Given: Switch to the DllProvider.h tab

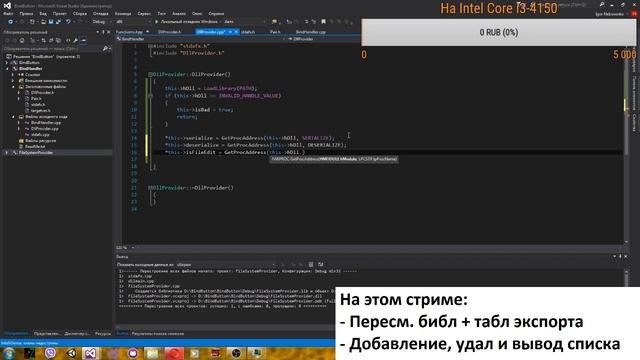Looking at the screenshot, I should [169, 32].
